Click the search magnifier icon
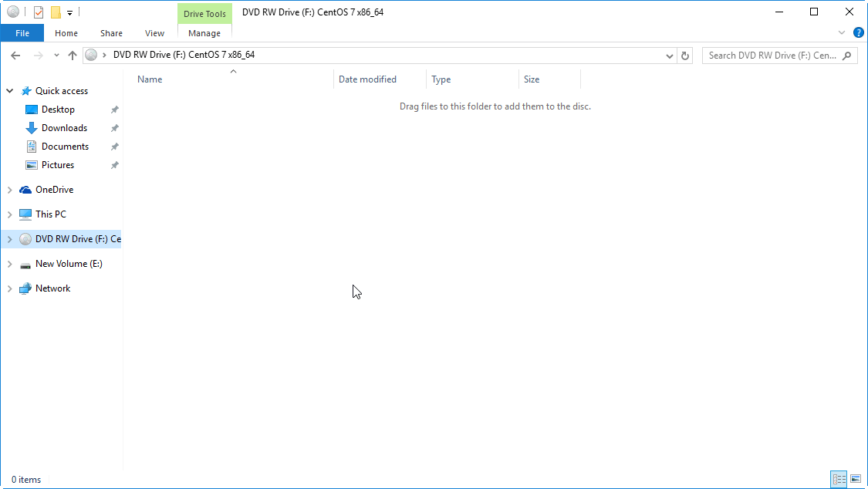Viewport: 868px width, 489px height. pos(847,56)
